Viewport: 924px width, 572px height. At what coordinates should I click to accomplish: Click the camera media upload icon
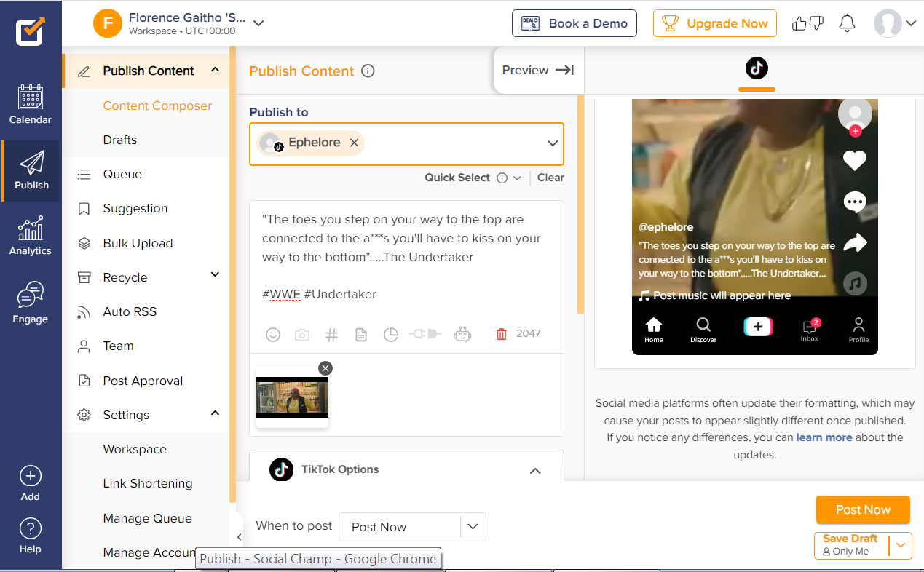tap(301, 335)
